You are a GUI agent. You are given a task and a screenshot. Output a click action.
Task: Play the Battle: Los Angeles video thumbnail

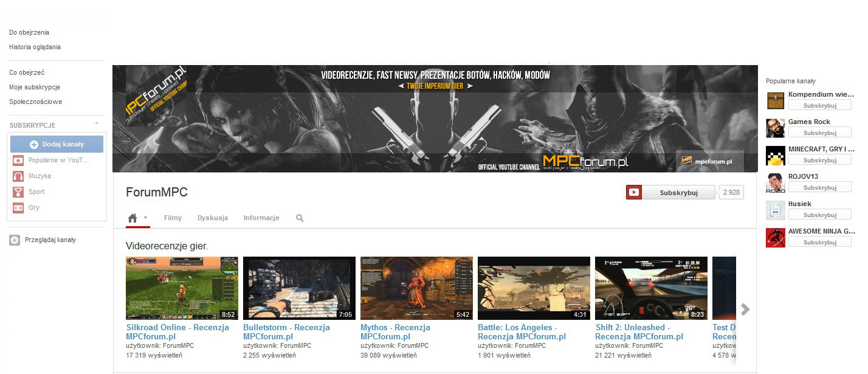click(x=534, y=288)
